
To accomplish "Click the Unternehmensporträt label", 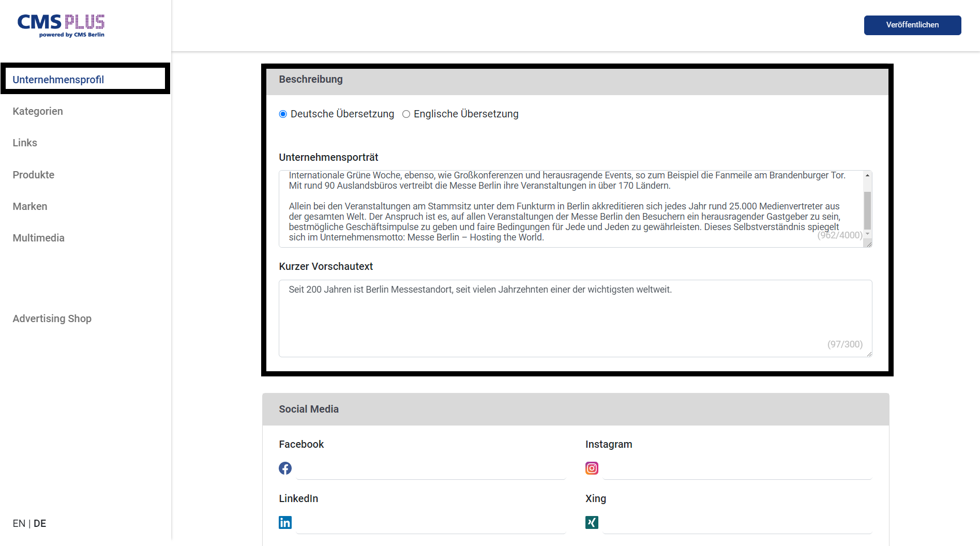I will [x=328, y=157].
